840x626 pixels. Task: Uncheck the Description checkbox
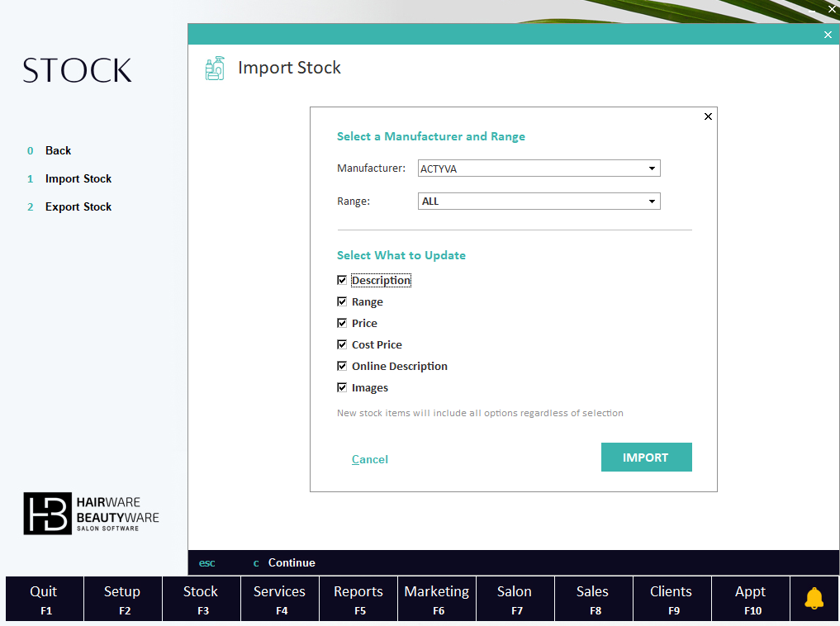342,281
